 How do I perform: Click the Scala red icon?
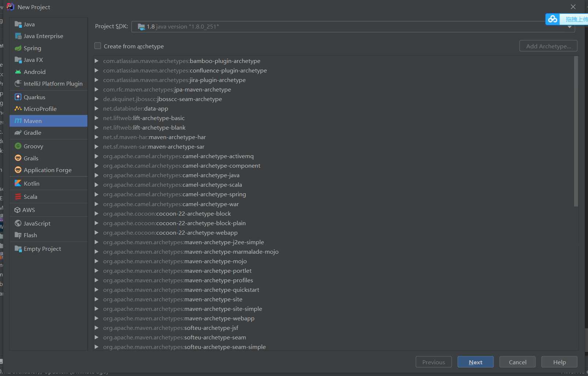[18, 197]
